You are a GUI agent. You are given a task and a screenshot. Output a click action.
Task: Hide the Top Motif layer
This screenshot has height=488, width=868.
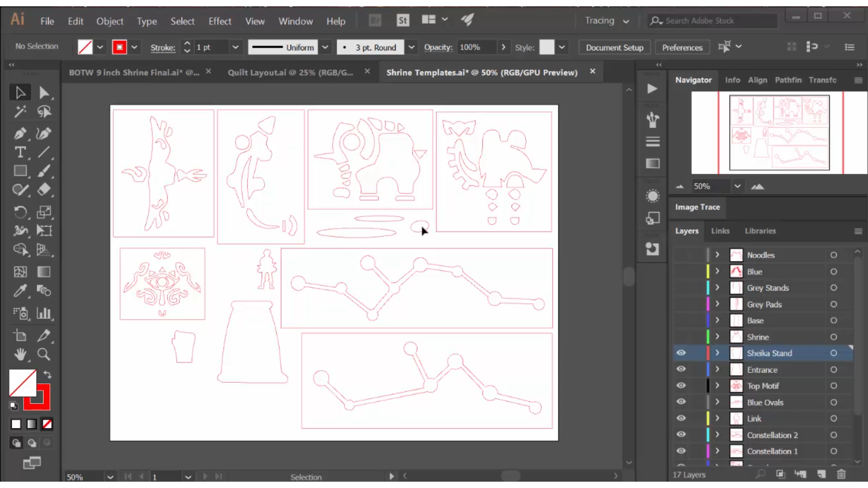[681, 385]
